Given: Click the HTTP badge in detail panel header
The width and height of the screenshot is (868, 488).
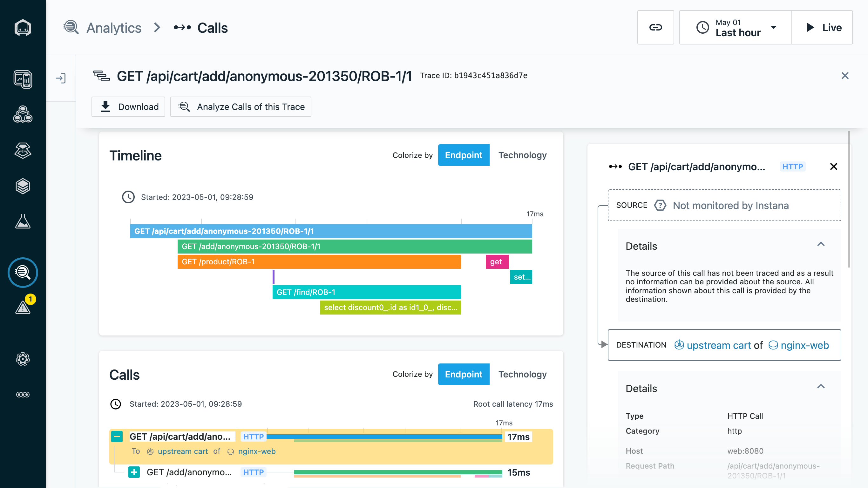Looking at the screenshot, I should 792,166.
